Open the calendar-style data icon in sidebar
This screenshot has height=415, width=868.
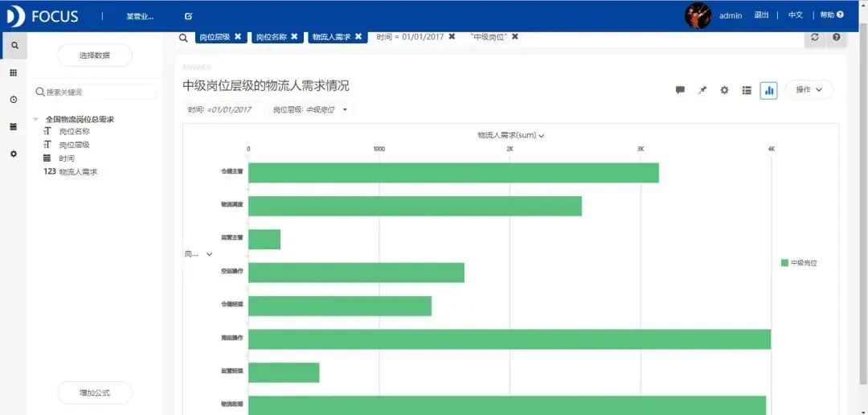(x=14, y=127)
